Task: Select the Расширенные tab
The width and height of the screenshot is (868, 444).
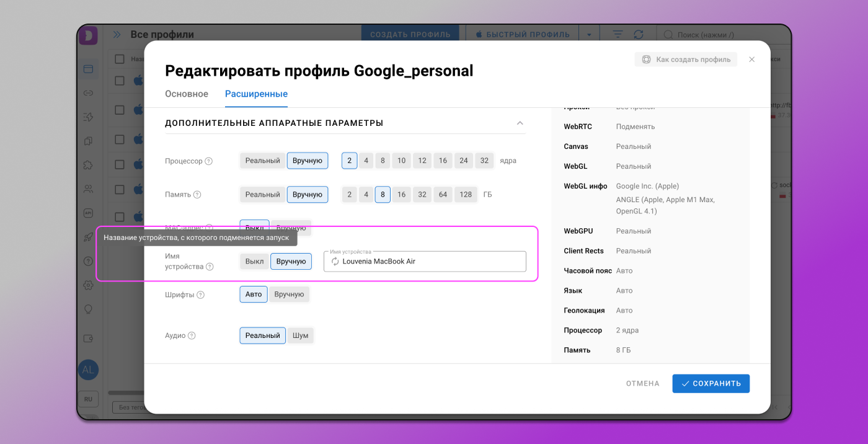Action: coord(256,94)
